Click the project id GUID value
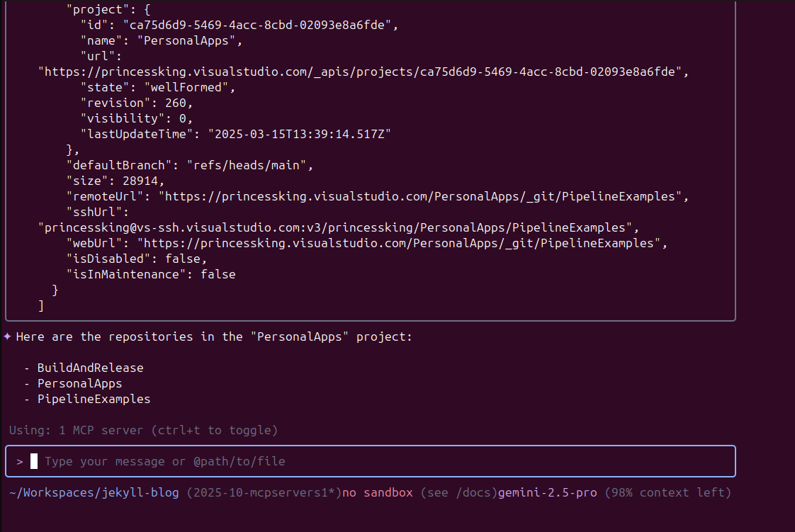 tap(260, 25)
